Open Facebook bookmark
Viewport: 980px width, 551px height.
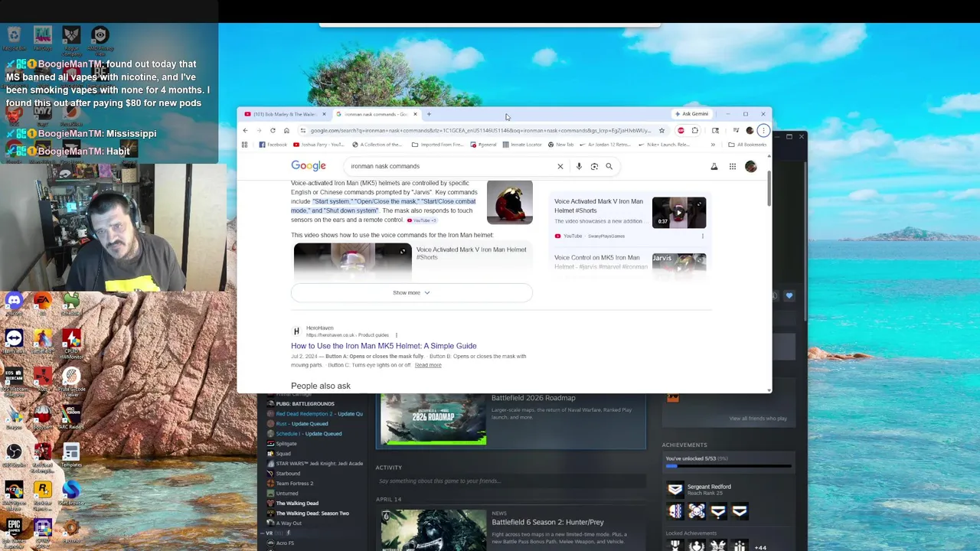(x=273, y=145)
